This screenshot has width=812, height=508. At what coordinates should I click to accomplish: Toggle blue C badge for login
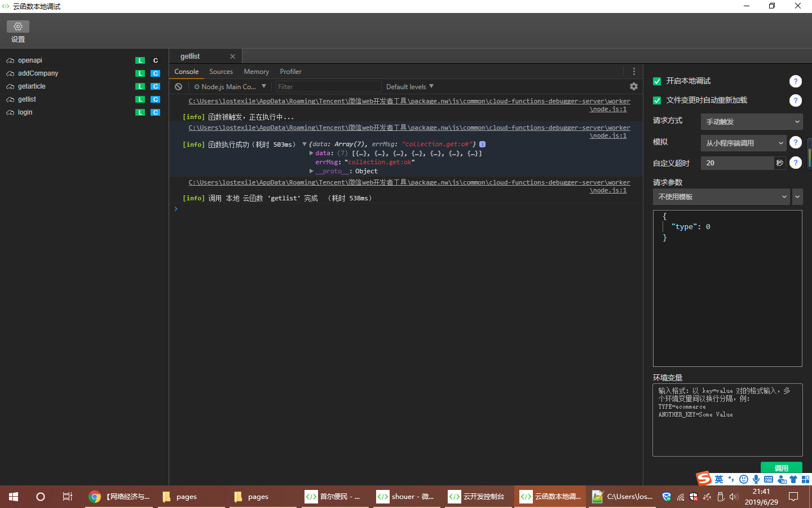click(x=156, y=112)
